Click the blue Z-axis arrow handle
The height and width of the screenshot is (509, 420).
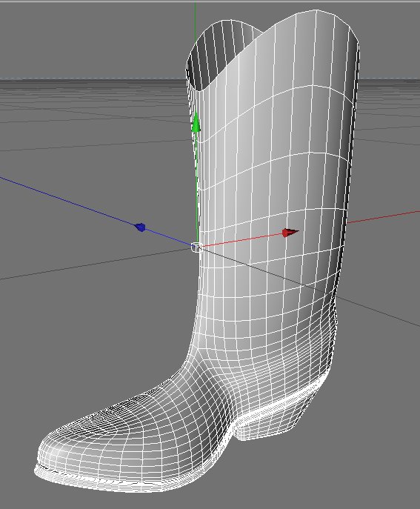(140, 227)
